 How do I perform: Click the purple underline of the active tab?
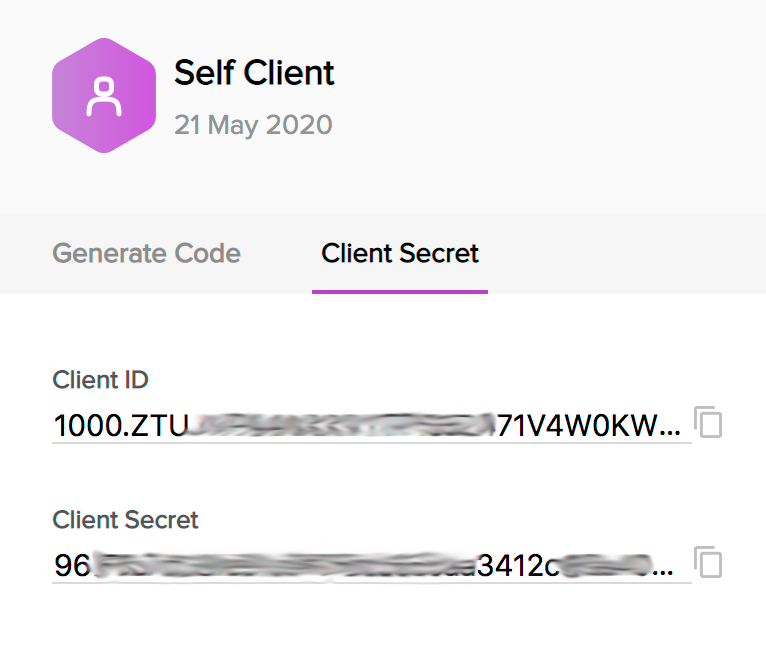[x=400, y=292]
